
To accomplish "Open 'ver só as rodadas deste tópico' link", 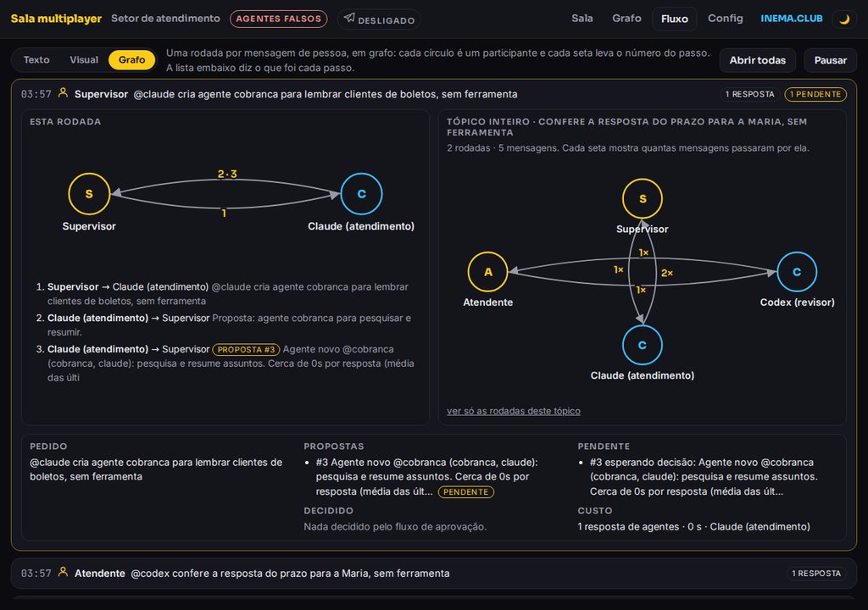I will (x=514, y=411).
